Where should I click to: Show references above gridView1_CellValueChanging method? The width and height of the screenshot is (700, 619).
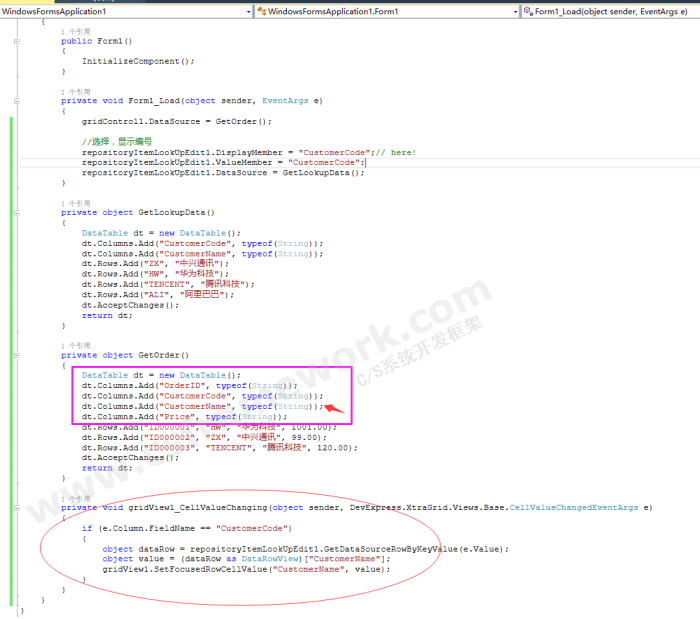click(75, 498)
